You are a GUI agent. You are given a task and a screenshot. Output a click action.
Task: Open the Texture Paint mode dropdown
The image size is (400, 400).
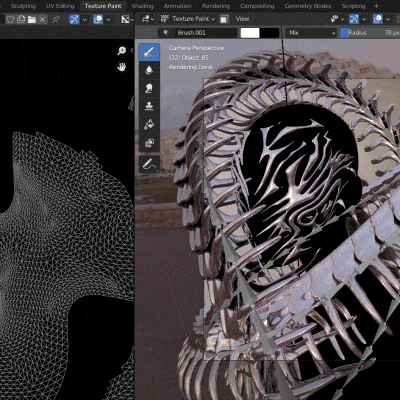click(187, 19)
